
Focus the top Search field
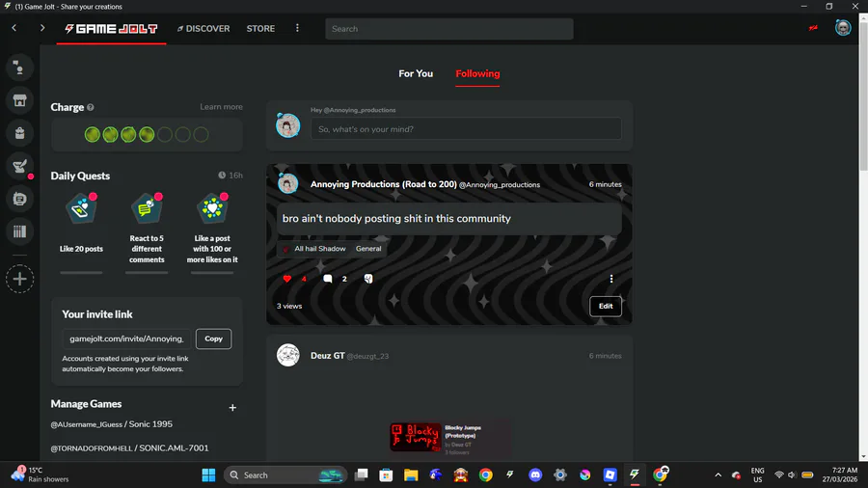point(448,29)
